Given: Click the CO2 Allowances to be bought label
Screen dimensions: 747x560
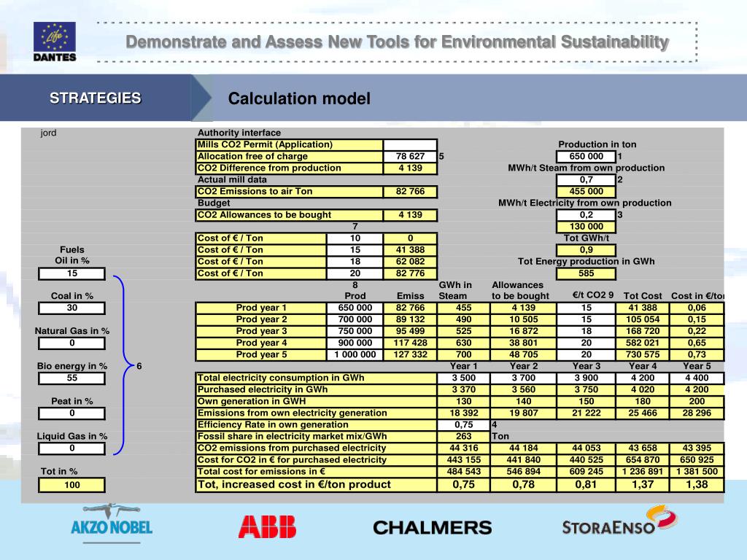Looking at the screenshot, I should tap(264, 215).
